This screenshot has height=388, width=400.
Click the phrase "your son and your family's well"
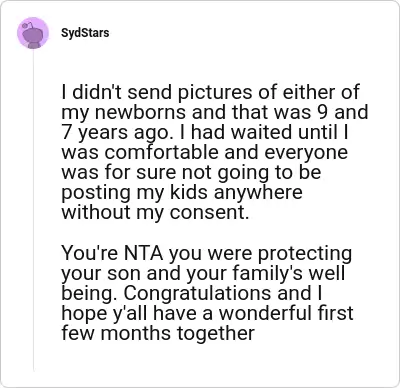point(203,273)
